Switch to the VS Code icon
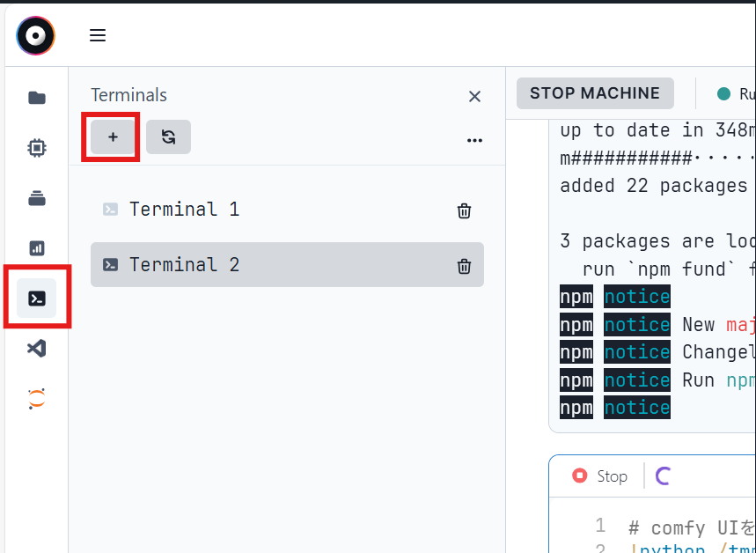 pos(36,349)
